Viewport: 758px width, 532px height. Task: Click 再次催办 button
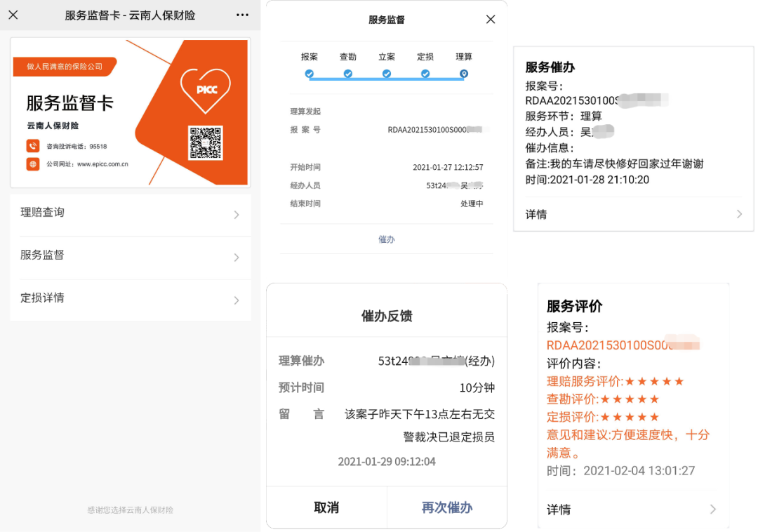(446, 507)
